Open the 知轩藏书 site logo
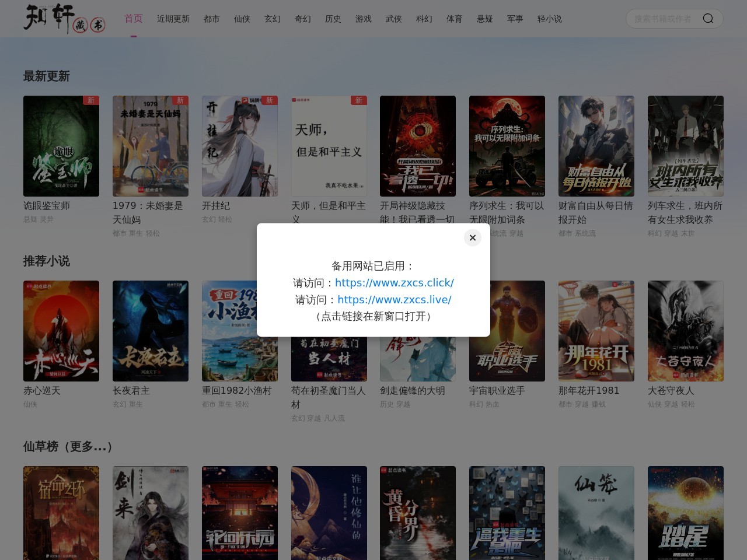747x560 pixels. click(64, 18)
